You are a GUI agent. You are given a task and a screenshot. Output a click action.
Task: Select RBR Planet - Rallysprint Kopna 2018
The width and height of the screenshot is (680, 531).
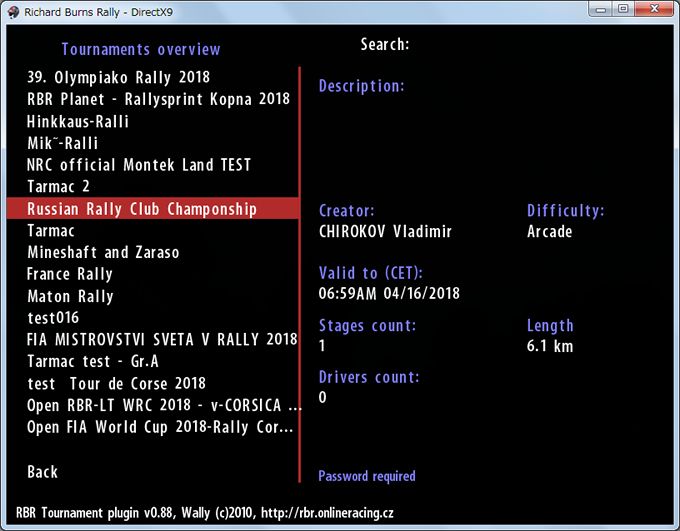point(158,99)
